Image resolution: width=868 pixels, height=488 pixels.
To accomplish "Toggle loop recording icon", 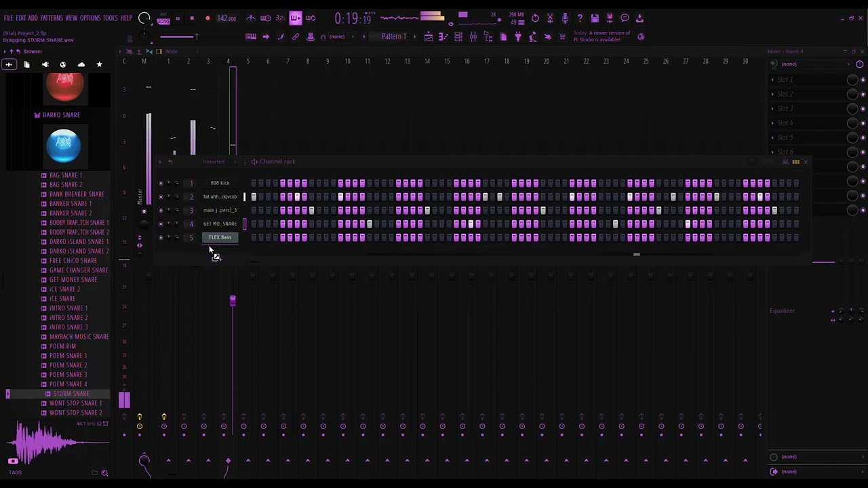I will (311, 18).
